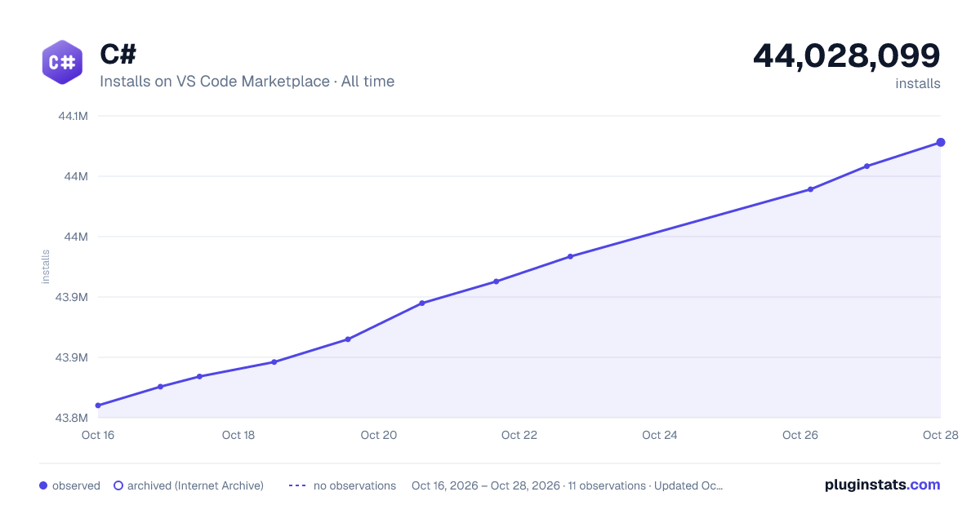Click 'Installs on VS Code Marketplace · All time' subtitle
Image resolution: width=980 pixels, height=514 pixels.
pyautogui.click(x=247, y=82)
